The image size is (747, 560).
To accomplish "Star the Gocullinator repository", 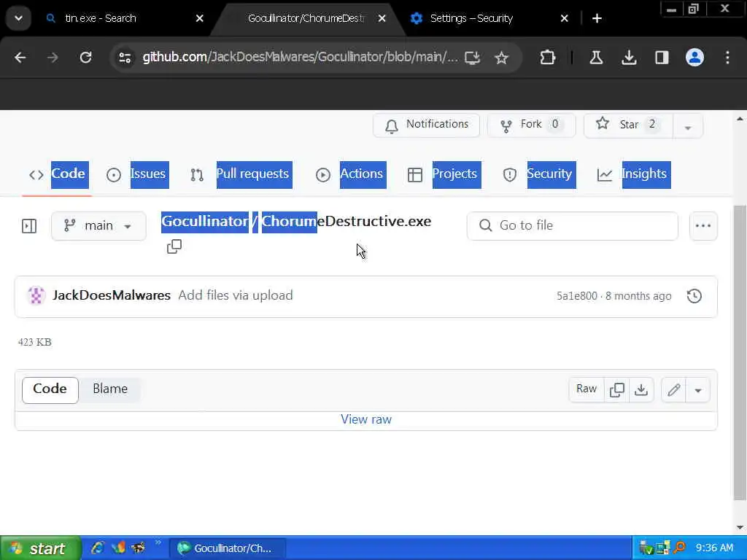I will [628, 125].
